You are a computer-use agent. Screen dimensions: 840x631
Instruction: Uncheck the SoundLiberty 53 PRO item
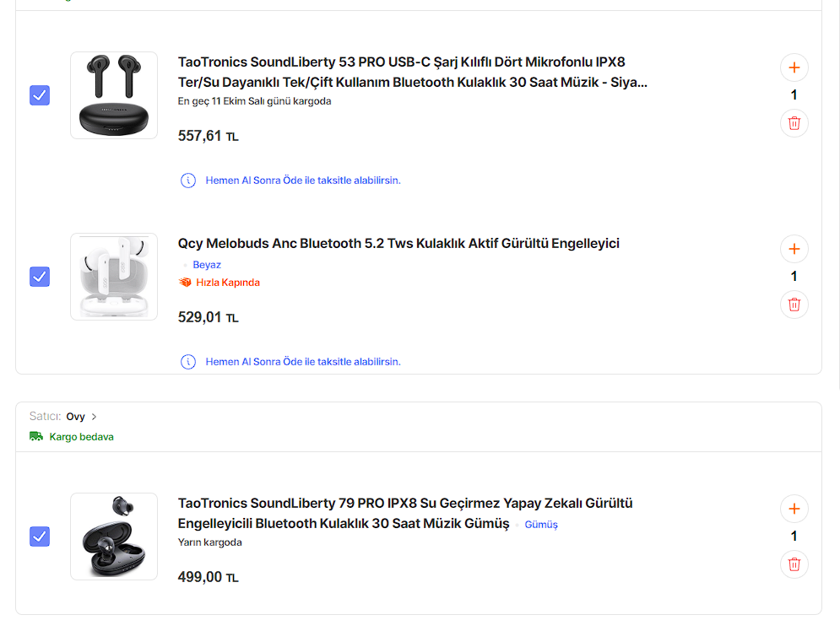[x=40, y=95]
